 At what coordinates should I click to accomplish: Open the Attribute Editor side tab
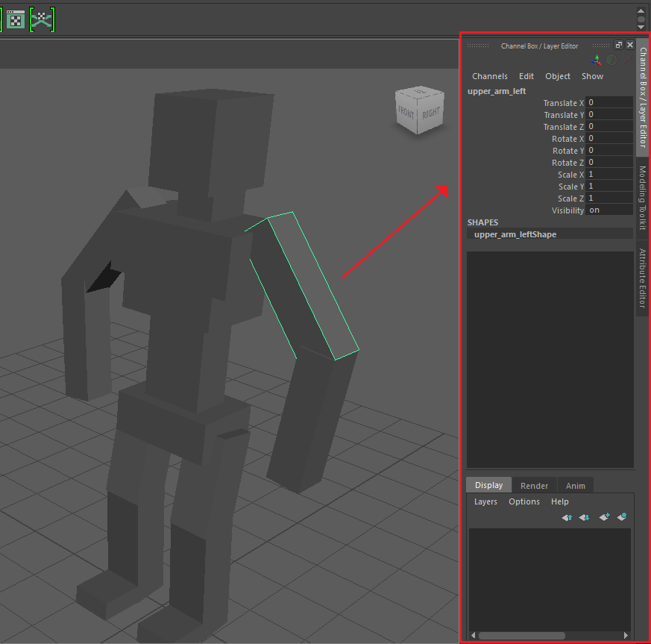pyautogui.click(x=642, y=278)
